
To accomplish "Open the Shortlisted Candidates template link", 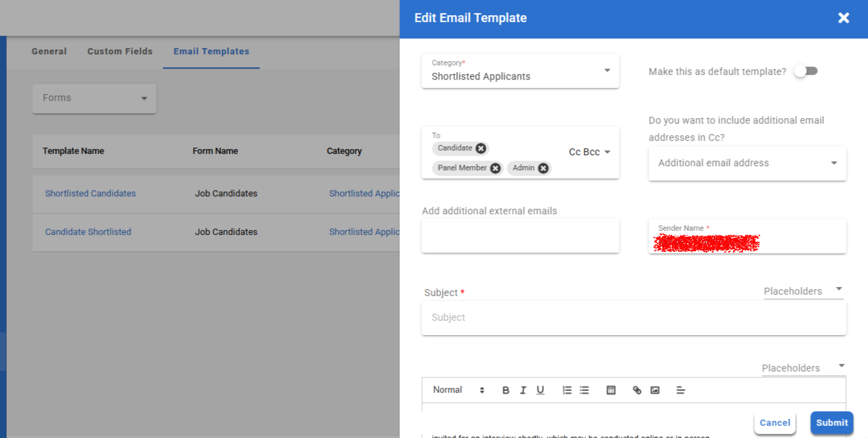I will pyautogui.click(x=91, y=194).
